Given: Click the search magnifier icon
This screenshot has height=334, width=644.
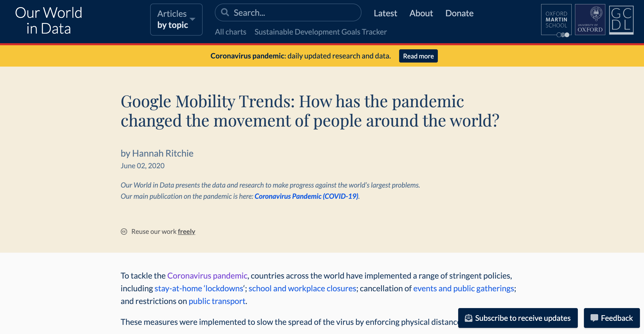Looking at the screenshot, I should (x=225, y=12).
